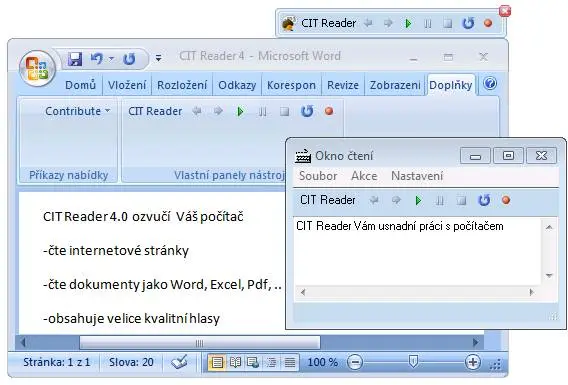Switch to Full Screen Reading view button

[x=235, y=362]
